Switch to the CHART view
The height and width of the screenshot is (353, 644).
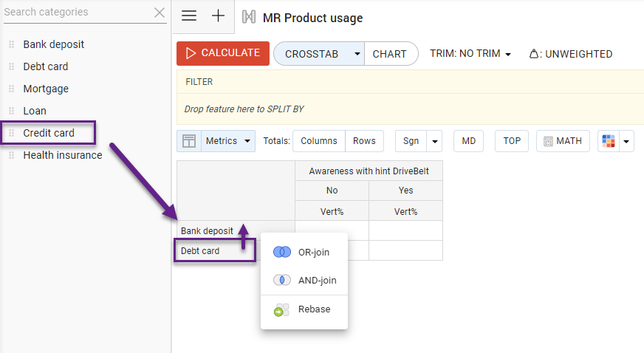[x=389, y=54]
